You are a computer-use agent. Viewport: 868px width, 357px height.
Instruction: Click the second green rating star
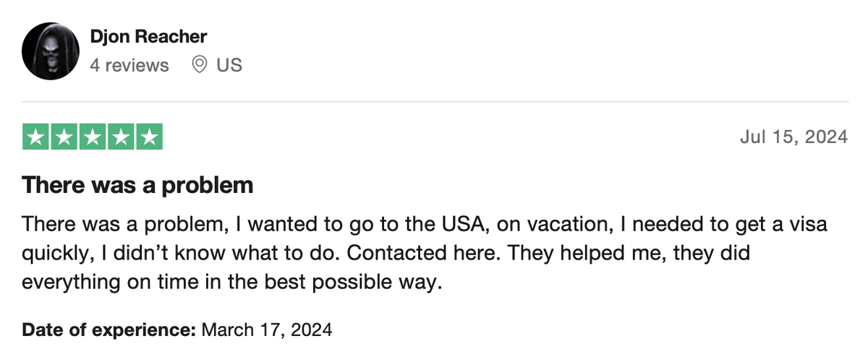pos(65,137)
